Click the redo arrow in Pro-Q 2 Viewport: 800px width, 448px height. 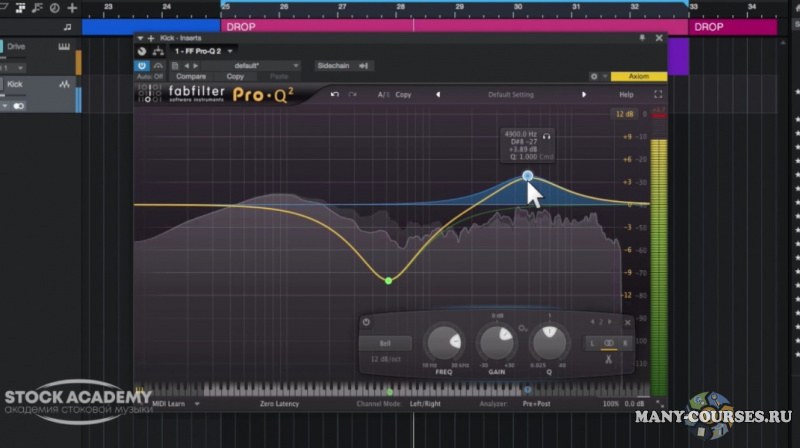click(352, 95)
